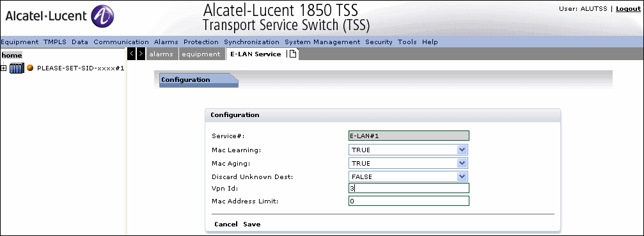This screenshot has width=644, height=236.
Task: Switch to the equipment tab
Action: [201, 54]
